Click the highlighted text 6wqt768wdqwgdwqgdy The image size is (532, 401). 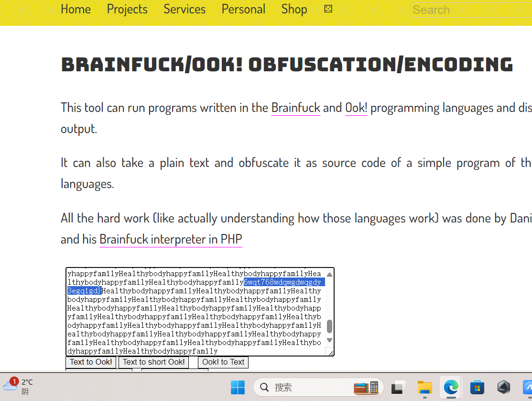[x=282, y=282]
